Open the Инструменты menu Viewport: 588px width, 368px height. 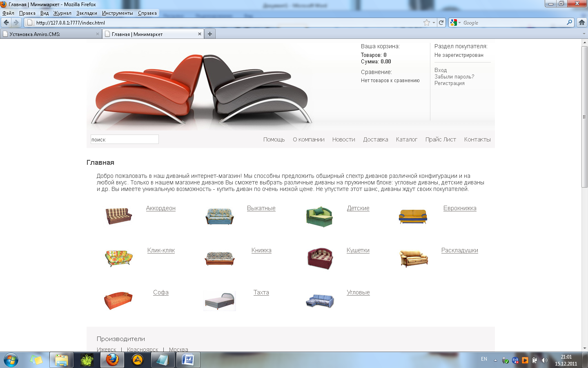point(118,13)
